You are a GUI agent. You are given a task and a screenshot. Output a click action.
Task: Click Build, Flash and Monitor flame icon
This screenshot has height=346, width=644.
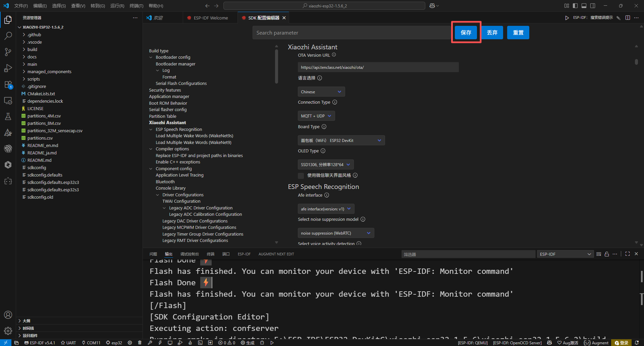[x=190, y=343]
